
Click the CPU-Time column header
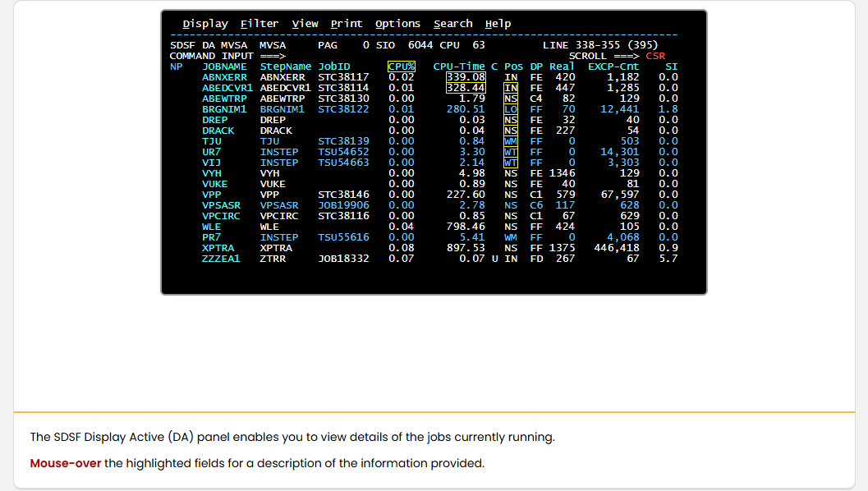tap(459, 67)
